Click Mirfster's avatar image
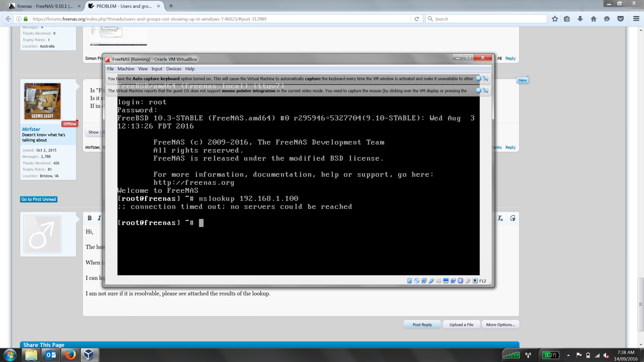This screenshot has width=644, height=362. coord(43,101)
